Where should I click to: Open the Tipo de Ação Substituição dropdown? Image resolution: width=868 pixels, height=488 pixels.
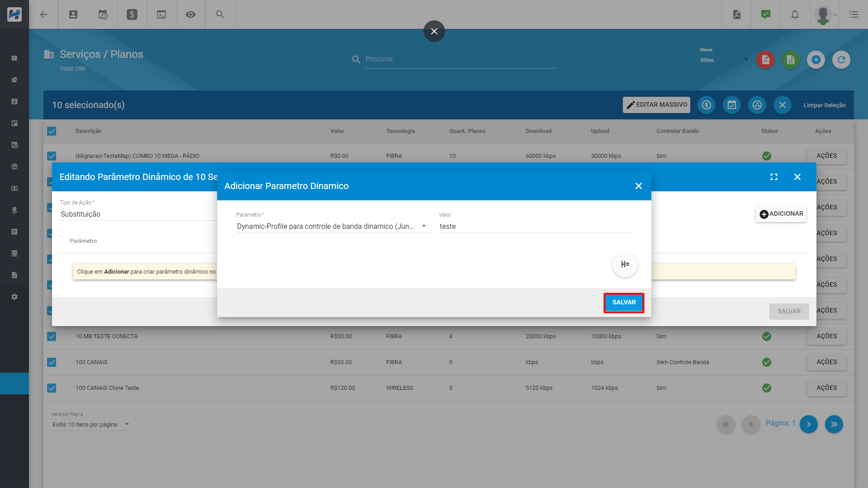(x=138, y=214)
